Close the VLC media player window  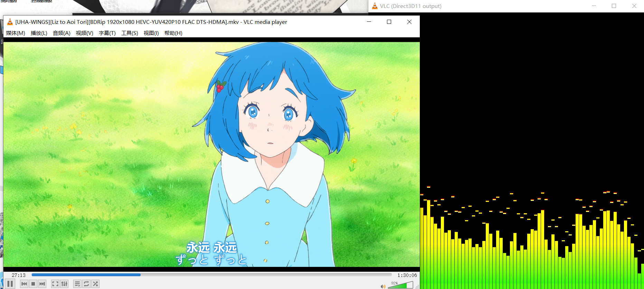(x=409, y=22)
